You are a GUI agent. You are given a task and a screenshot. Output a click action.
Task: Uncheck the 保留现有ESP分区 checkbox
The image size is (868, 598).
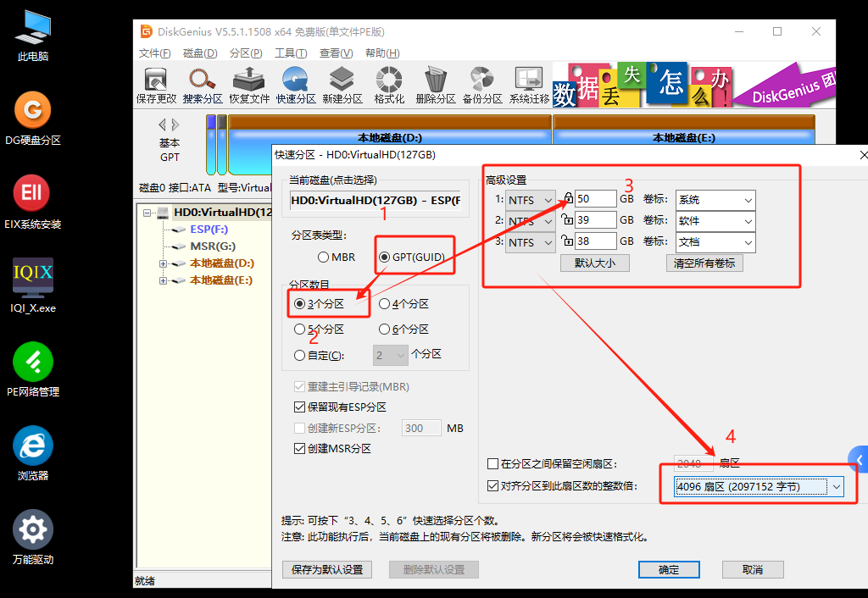click(300, 407)
